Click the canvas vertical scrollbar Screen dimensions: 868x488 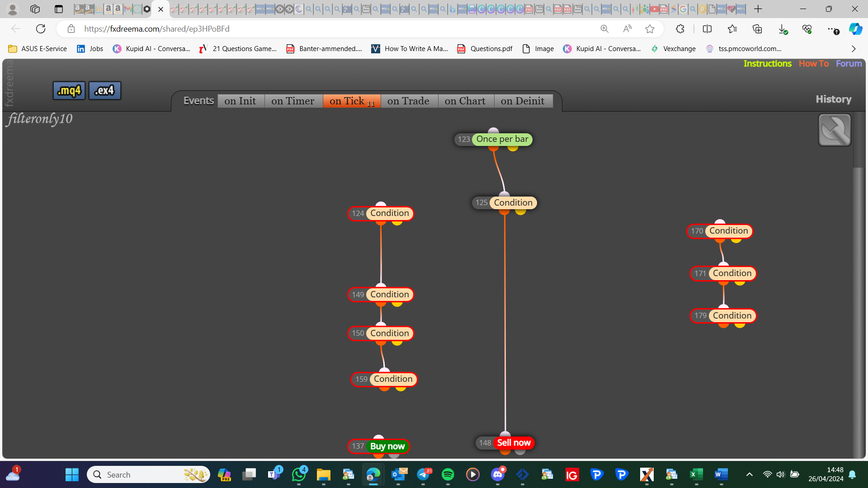[x=858, y=312]
